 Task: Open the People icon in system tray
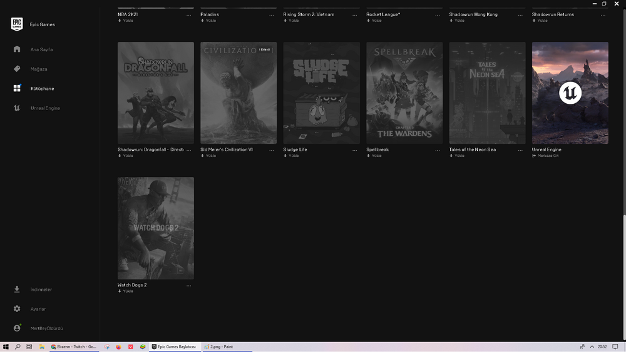coord(582,347)
